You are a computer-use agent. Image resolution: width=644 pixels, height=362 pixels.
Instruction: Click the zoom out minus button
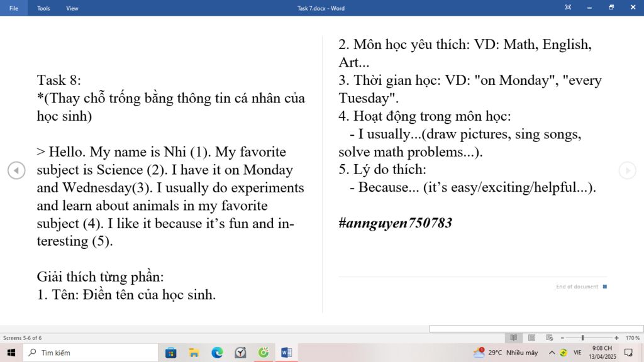point(562,337)
